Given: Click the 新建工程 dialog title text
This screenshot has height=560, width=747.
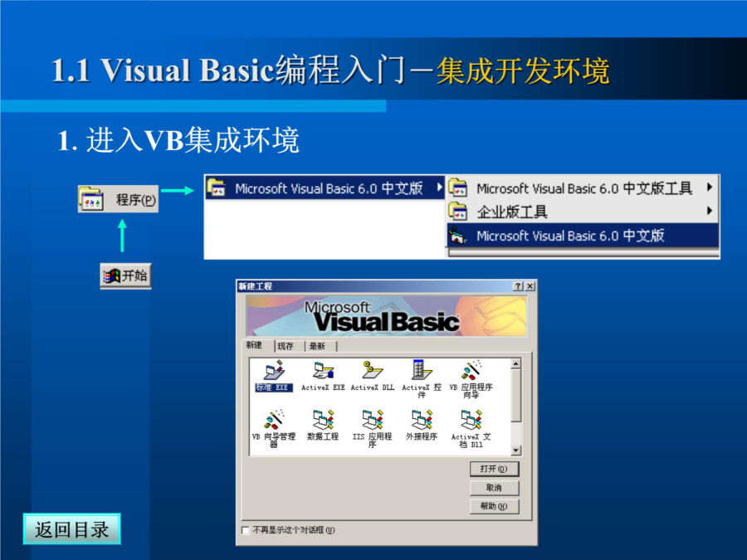Looking at the screenshot, I should coord(256,286).
